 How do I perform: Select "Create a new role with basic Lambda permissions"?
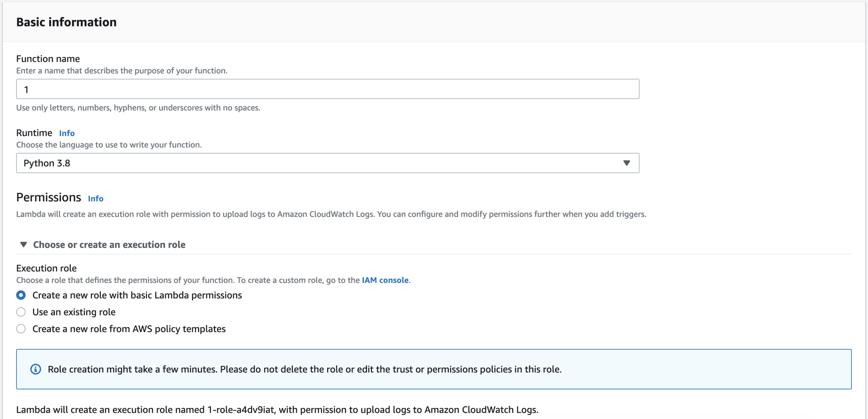pyautogui.click(x=21, y=295)
